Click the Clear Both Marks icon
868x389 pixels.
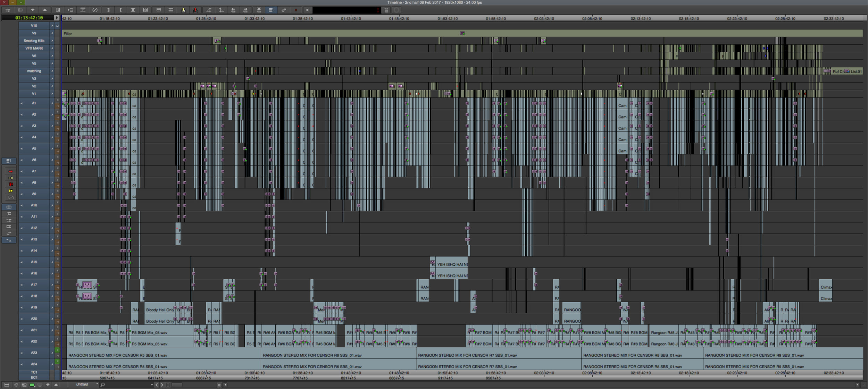[145, 10]
